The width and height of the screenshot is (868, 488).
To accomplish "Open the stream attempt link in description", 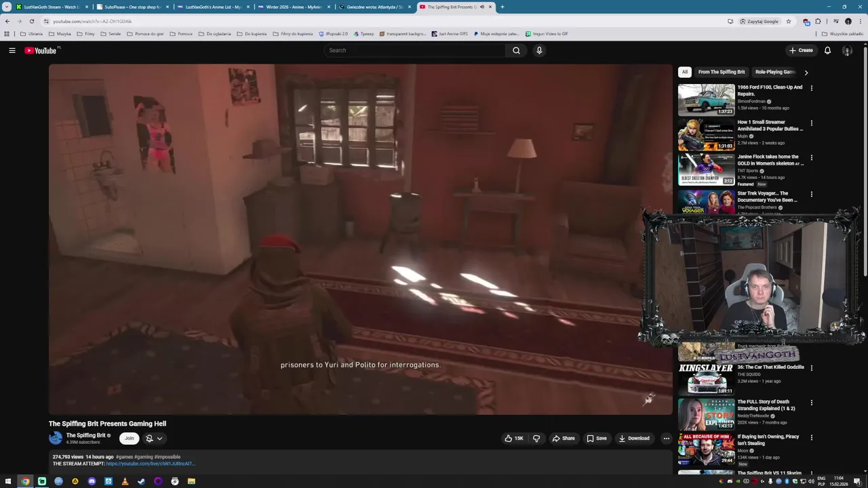I will tap(150, 464).
